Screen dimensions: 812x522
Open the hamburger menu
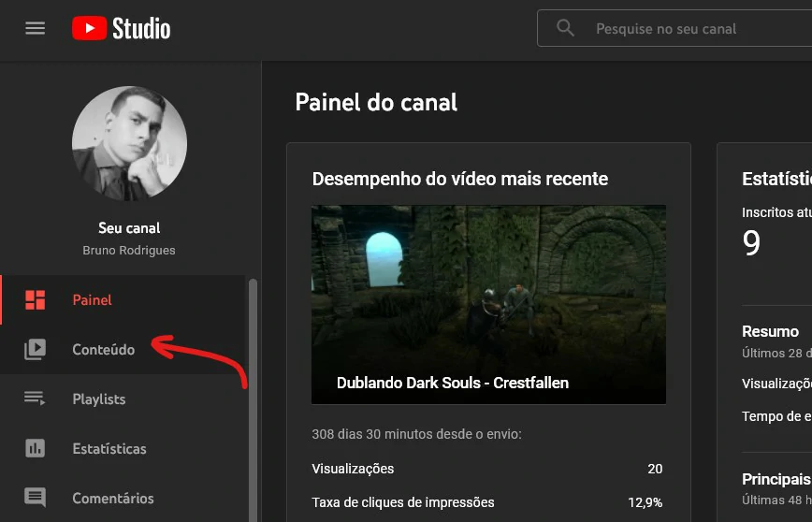point(36,28)
